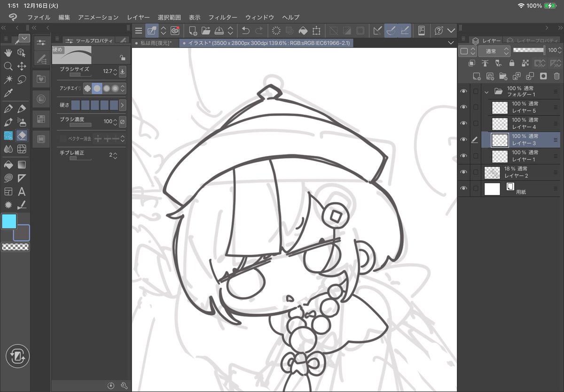Image resolution: width=564 pixels, height=392 pixels.
Task: Toggle the tool property lock icon
Action: point(122,58)
